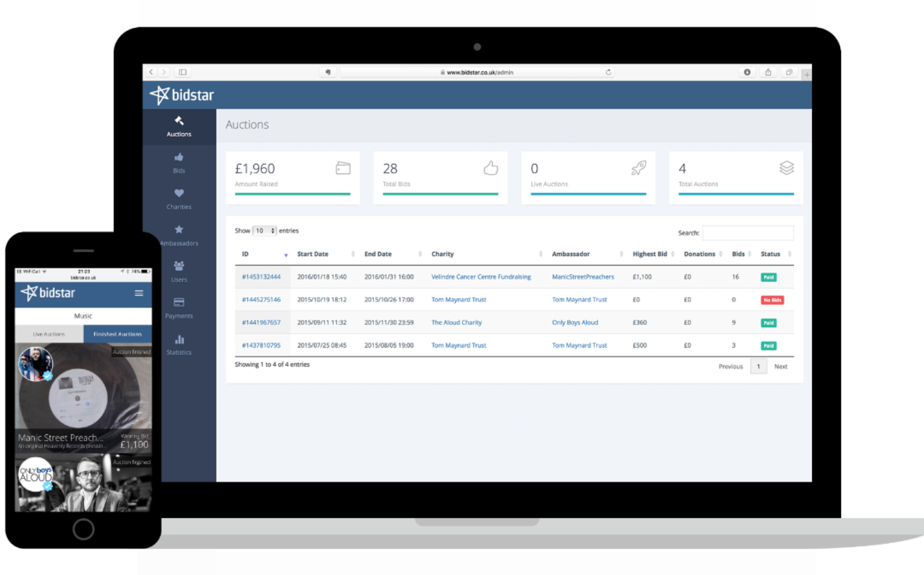The height and width of the screenshot is (575, 924).
Task: Sort table by Charity column
Action: [x=486, y=254]
